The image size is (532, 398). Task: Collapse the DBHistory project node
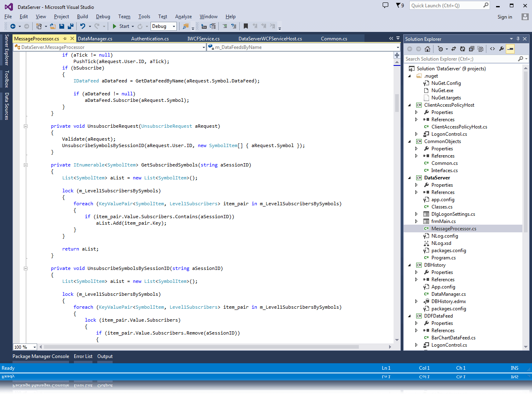[x=409, y=265]
